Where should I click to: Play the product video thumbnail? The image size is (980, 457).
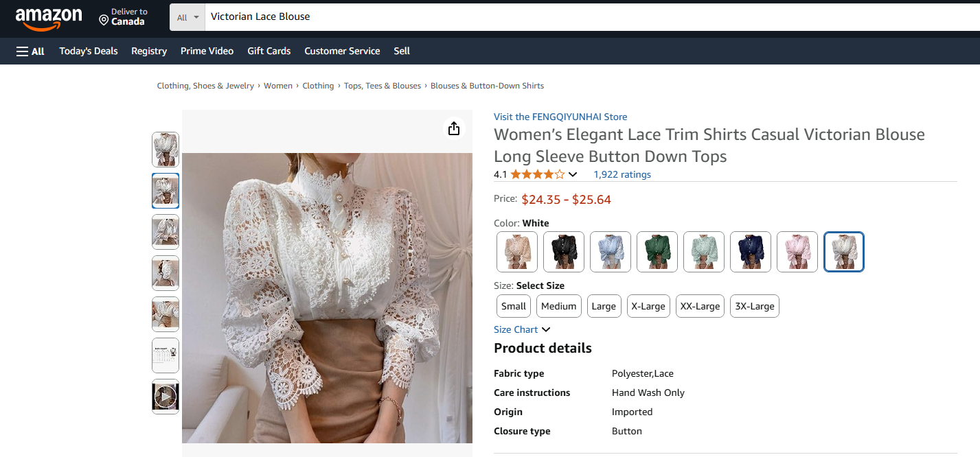coord(166,396)
